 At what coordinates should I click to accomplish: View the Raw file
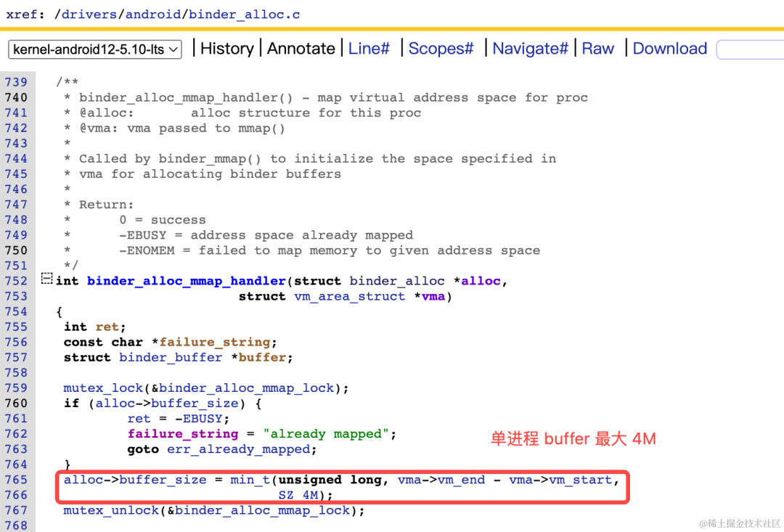tap(598, 49)
